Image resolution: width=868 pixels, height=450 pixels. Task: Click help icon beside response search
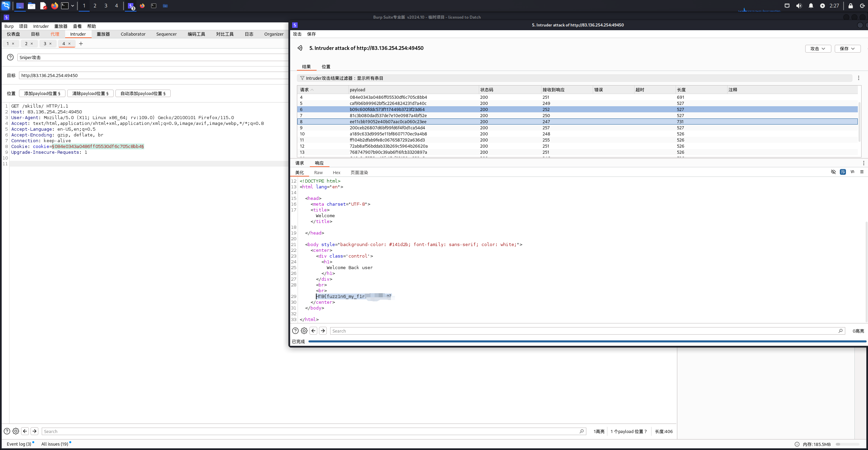click(x=296, y=331)
